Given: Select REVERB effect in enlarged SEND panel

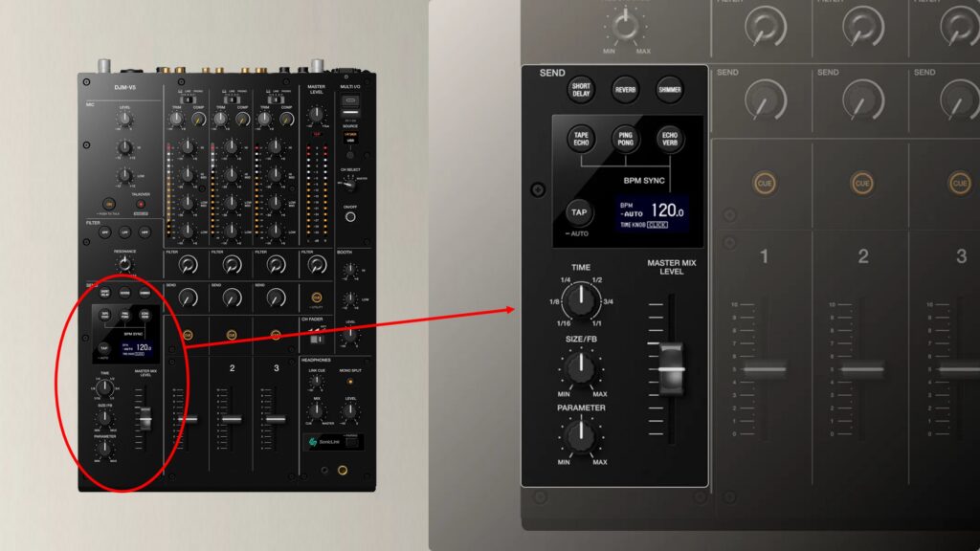Looking at the screenshot, I should (x=625, y=90).
